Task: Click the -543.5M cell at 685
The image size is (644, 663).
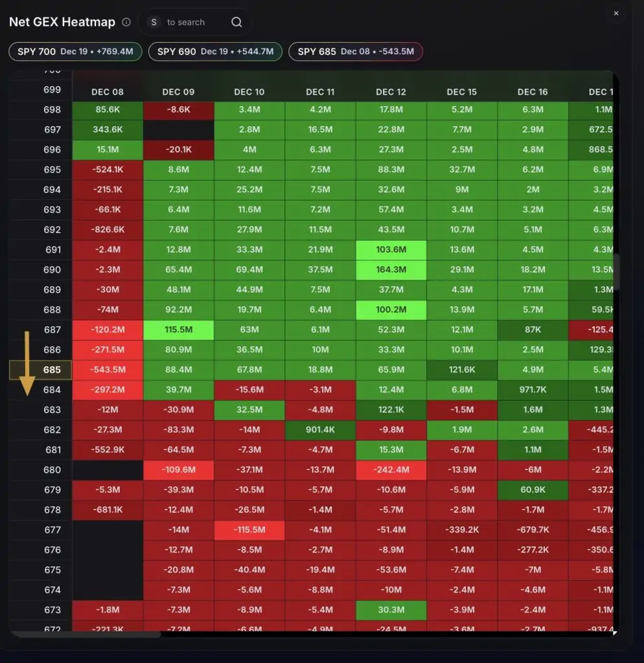Action: 108,370
